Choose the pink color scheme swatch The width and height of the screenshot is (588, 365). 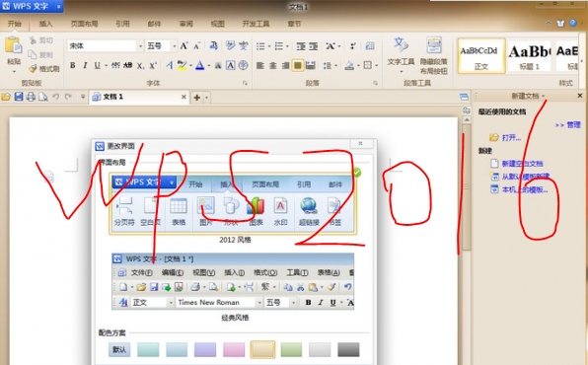(234, 349)
